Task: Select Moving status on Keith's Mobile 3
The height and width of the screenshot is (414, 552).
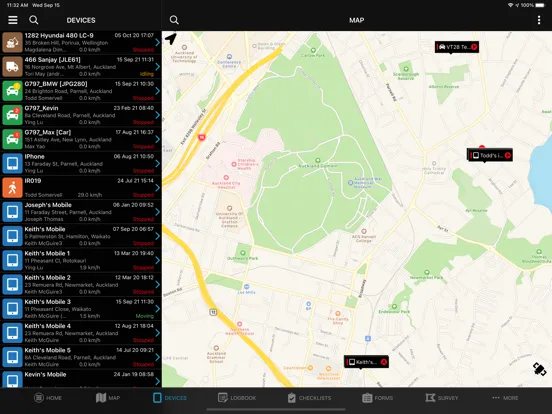Action: 145,316
